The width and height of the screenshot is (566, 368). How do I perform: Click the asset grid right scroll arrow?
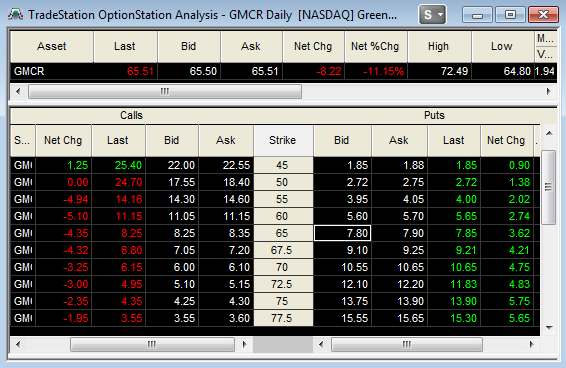click(x=549, y=91)
